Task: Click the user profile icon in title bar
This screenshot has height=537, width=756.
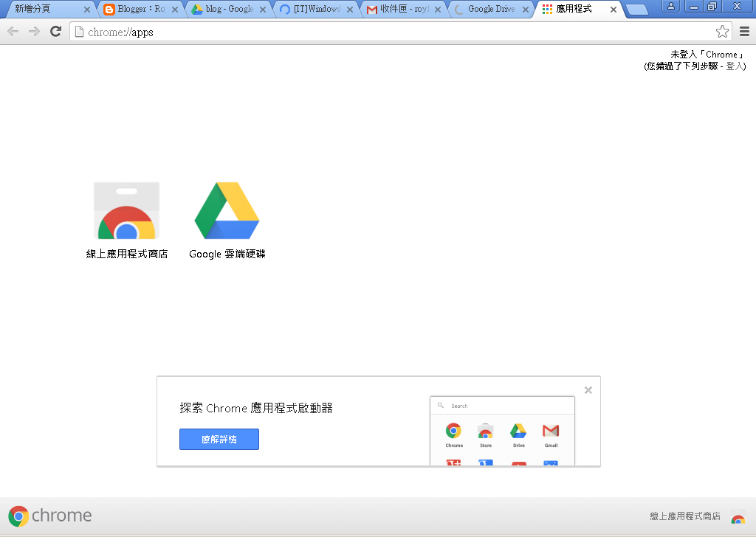Action: pyautogui.click(x=670, y=6)
